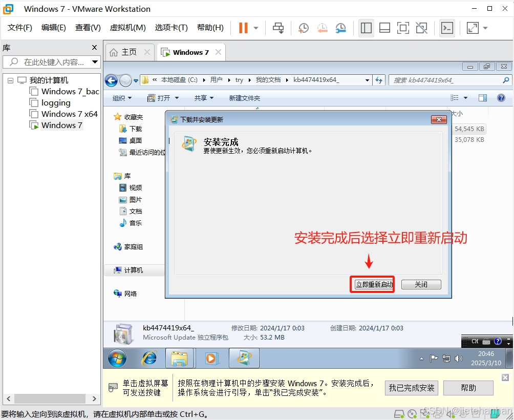Open the 编辑(E) menu

53,28
